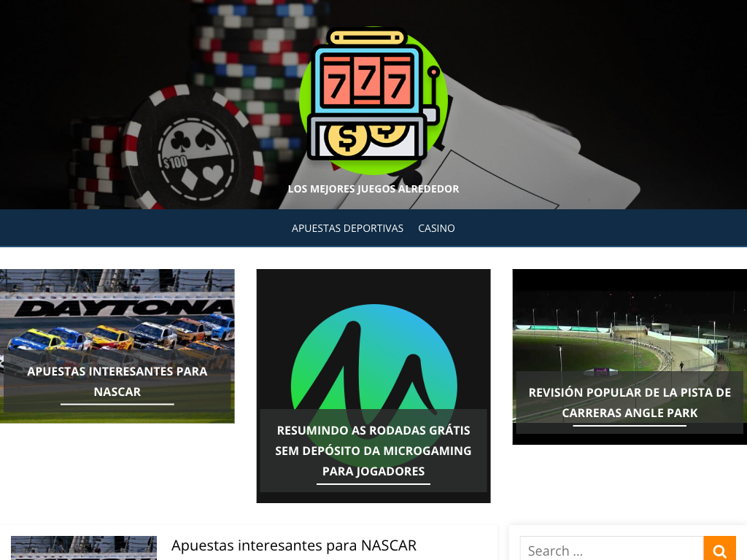Image resolution: width=747 pixels, height=560 pixels.
Task: Open 'Revisión popular de la pista' featured post
Action: [629, 402]
